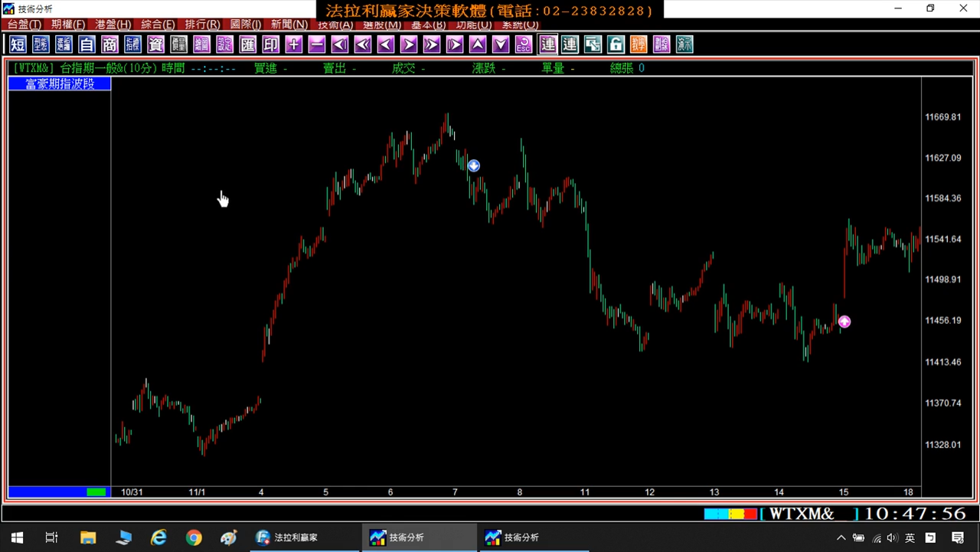This screenshot has height=552, width=980.
Task: Toggle the second 連 button
Action: 570,44
